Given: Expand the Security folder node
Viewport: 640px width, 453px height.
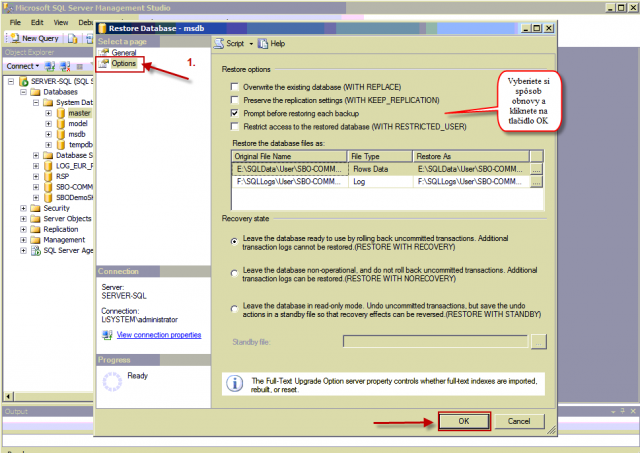Looking at the screenshot, I should pos(23,208).
